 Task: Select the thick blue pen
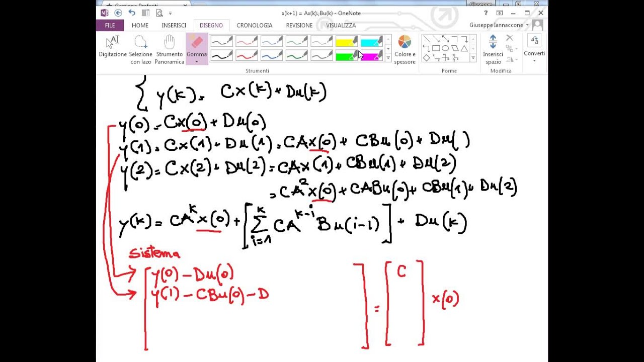coord(272,55)
